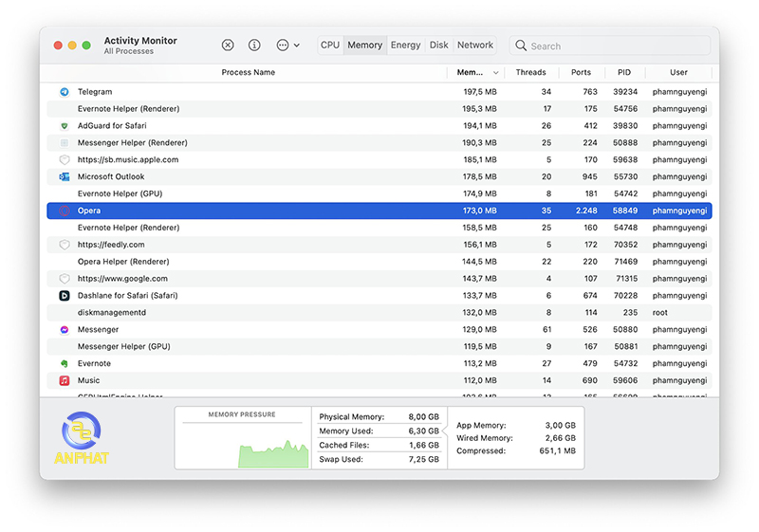Viewport: 759px width, 532px height.
Task: Open the process info (i) toolbar icon
Action: pyautogui.click(x=254, y=45)
